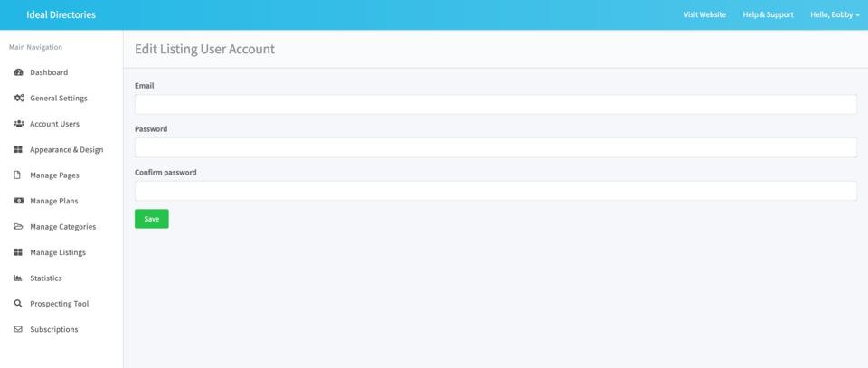Open the Manage Categories label
The width and height of the screenshot is (868, 368).
62,227
